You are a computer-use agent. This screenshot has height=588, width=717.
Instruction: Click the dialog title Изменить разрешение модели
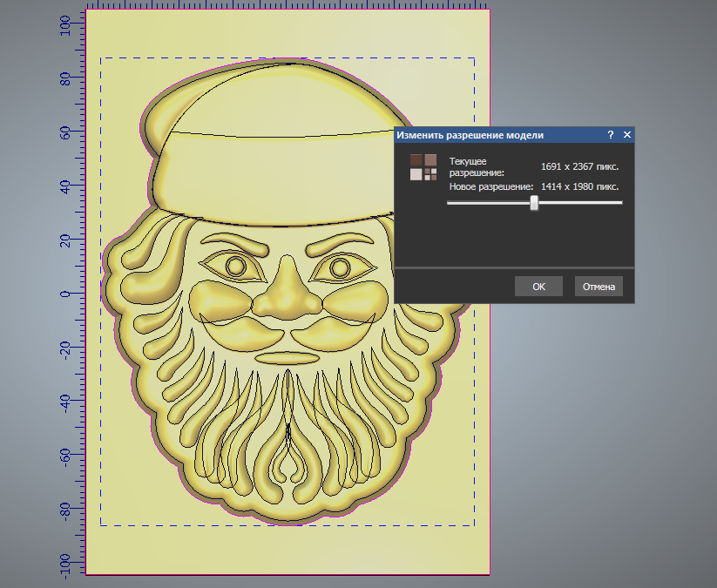tap(470, 135)
